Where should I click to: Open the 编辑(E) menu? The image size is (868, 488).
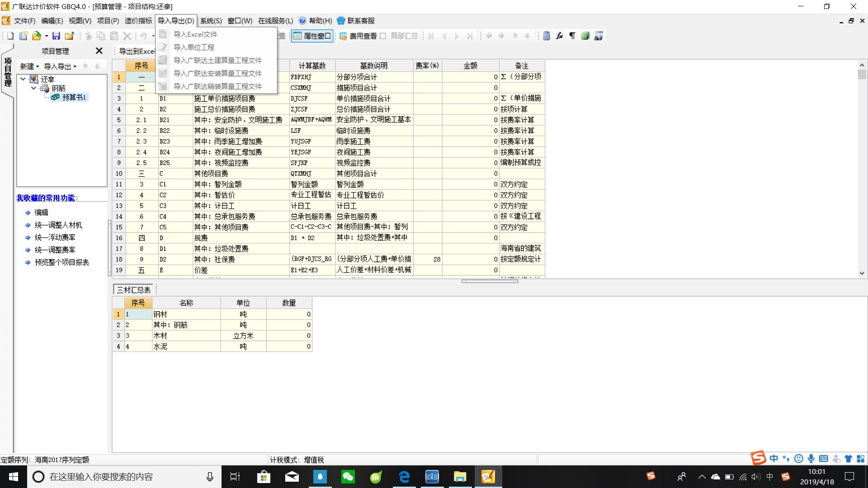click(52, 21)
